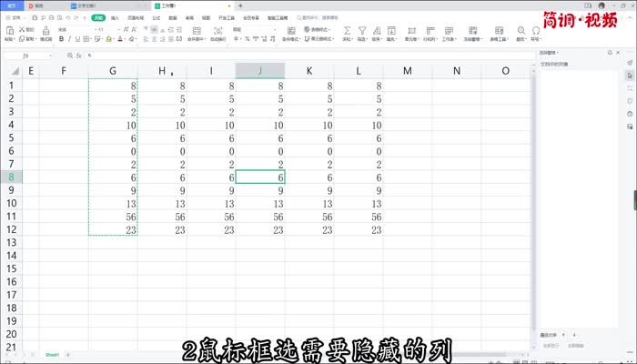The image size is (637, 364).
Task: Click the Filter (筛选) funnel icon
Action: [361, 31]
